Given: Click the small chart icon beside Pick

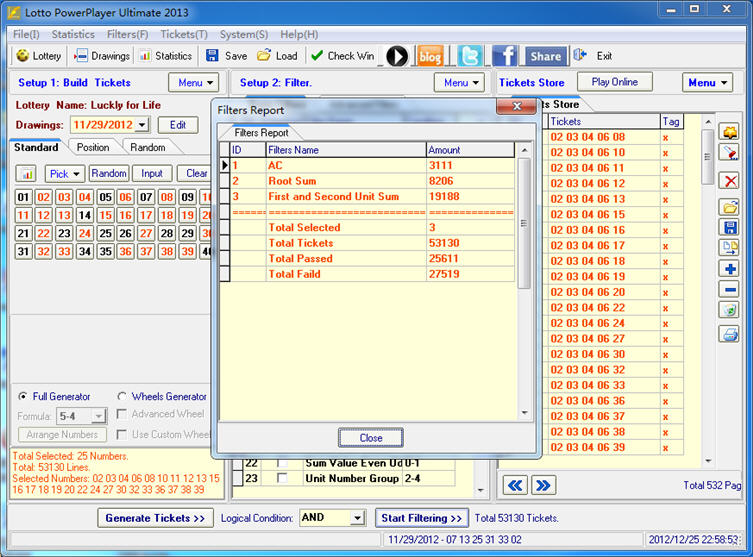Looking at the screenshot, I should [x=27, y=174].
